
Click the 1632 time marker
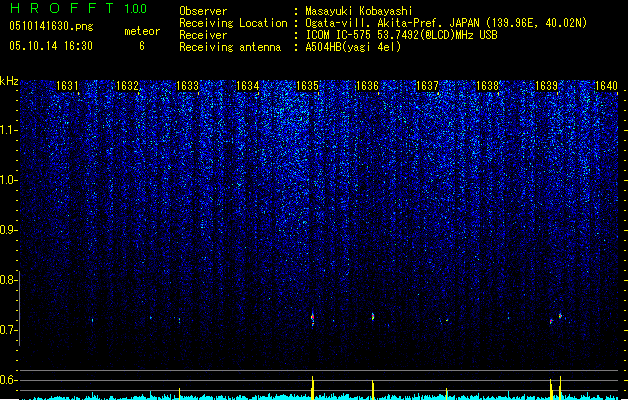point(127,86)
